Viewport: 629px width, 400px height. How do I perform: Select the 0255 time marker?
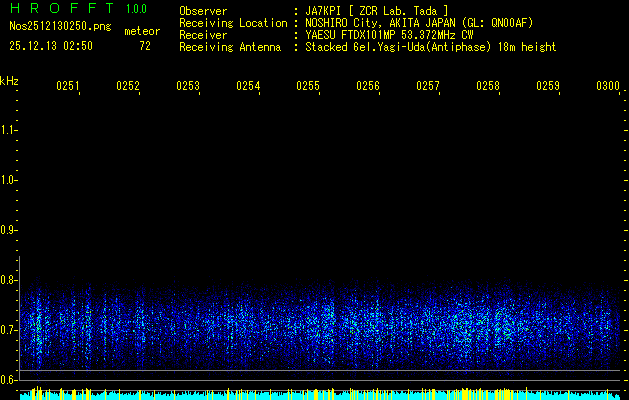tap(308, 87)
